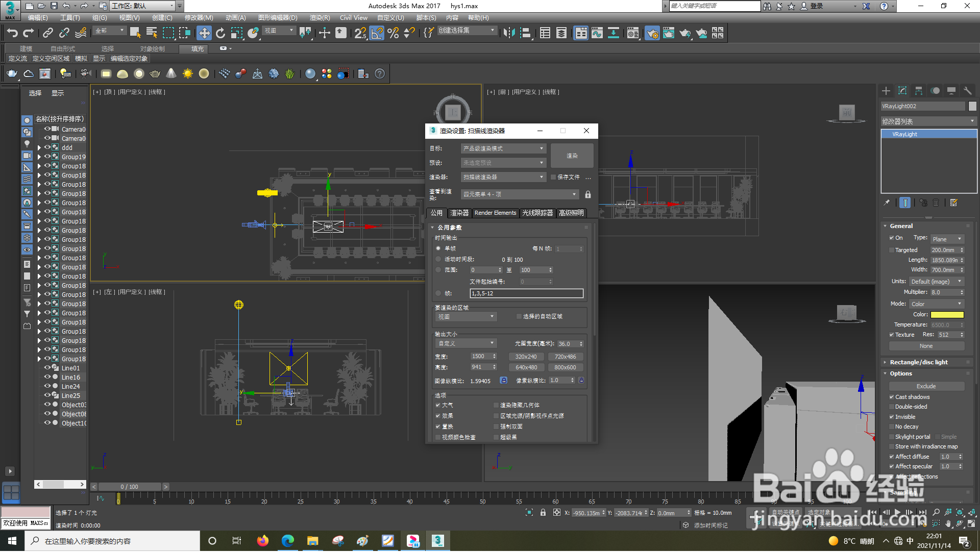Image resolution: width=980 pixels, height=552 pixels.
Task: Open the Create panel plus tab
Action: tap(886, 91)
